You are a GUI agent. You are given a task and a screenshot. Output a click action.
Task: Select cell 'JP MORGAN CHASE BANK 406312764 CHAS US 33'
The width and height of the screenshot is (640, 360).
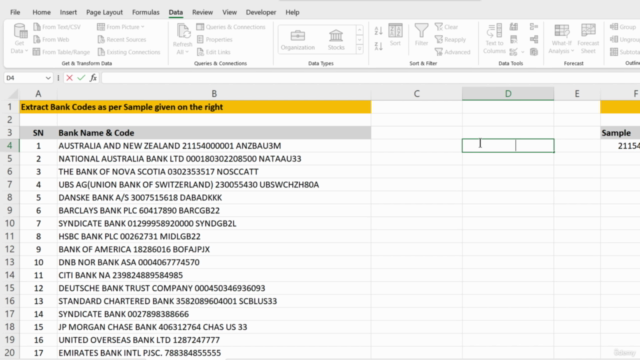click(x=214, y=327)
